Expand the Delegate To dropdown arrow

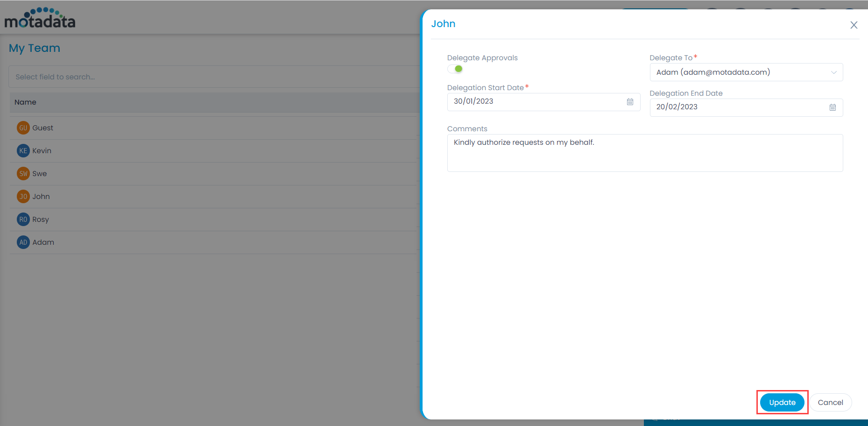[x=833, y=72]
